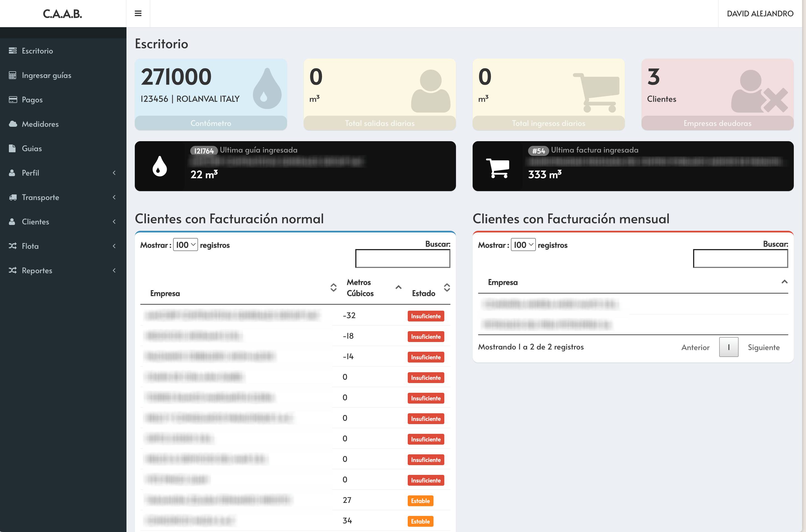Click the Anterior pagination button
The width and height of the screenshot is (806, 532).
pos(695,347)
